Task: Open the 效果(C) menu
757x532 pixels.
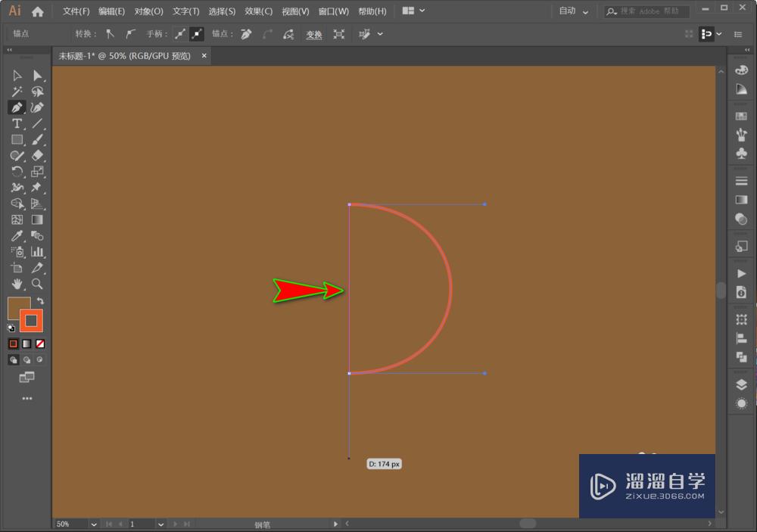Action: click(258, 11)
